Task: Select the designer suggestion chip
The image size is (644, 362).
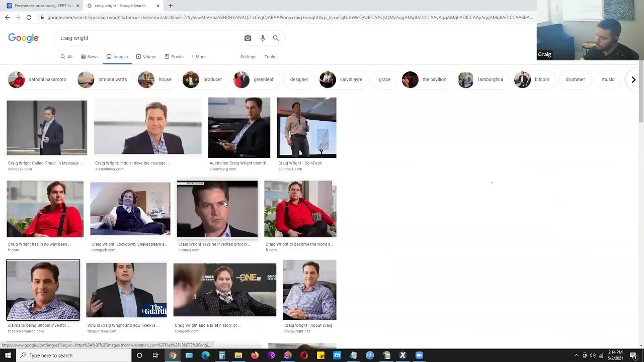Action: [299, 79]
